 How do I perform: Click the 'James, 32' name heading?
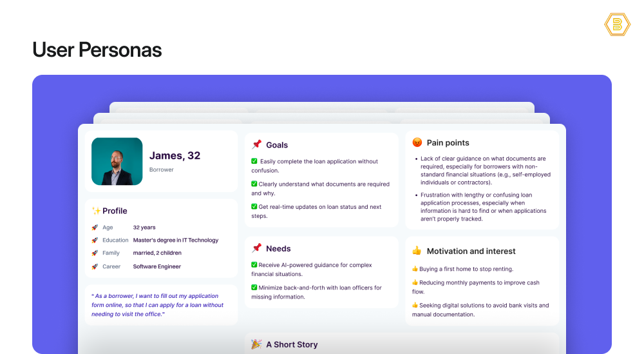[x=175, y=155]
